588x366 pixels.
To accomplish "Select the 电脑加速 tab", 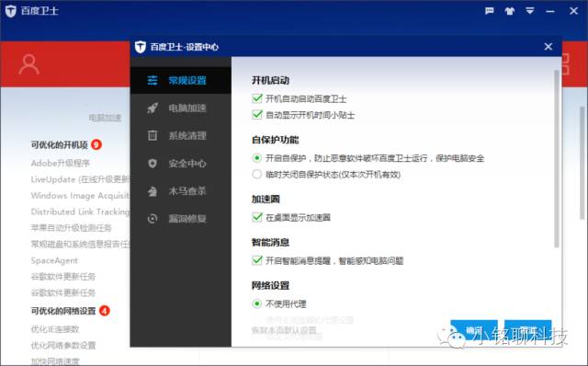I will 181,109.
